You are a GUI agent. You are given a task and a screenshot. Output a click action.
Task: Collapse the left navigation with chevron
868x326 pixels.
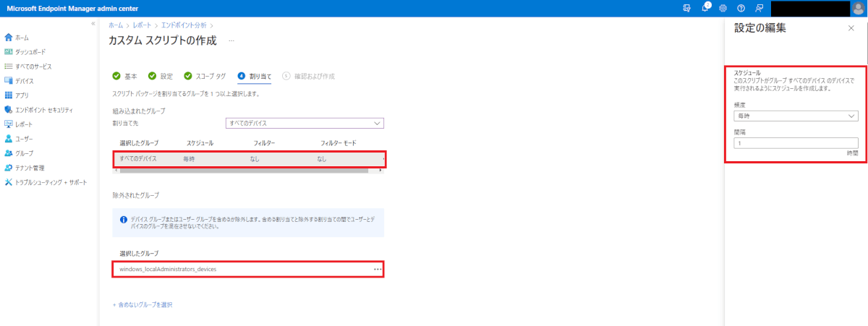[x=93, y=25]
